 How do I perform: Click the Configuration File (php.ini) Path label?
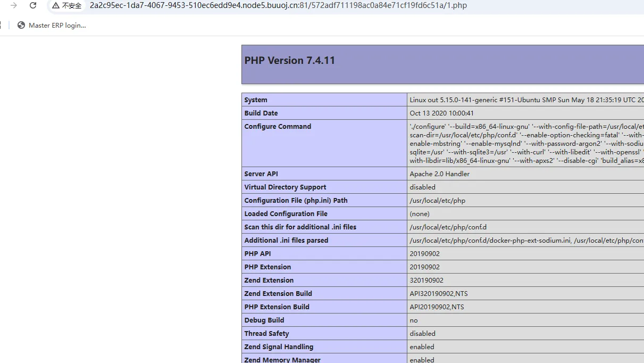296,201
